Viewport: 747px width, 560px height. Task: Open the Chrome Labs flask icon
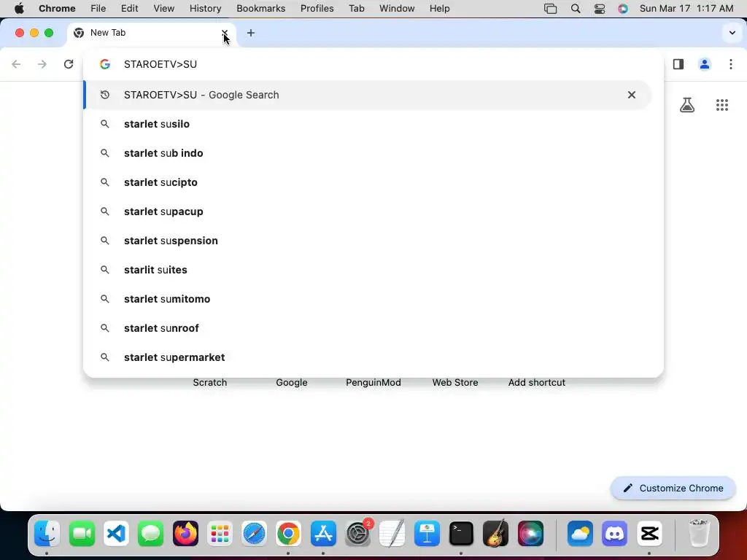coord(687,105)
